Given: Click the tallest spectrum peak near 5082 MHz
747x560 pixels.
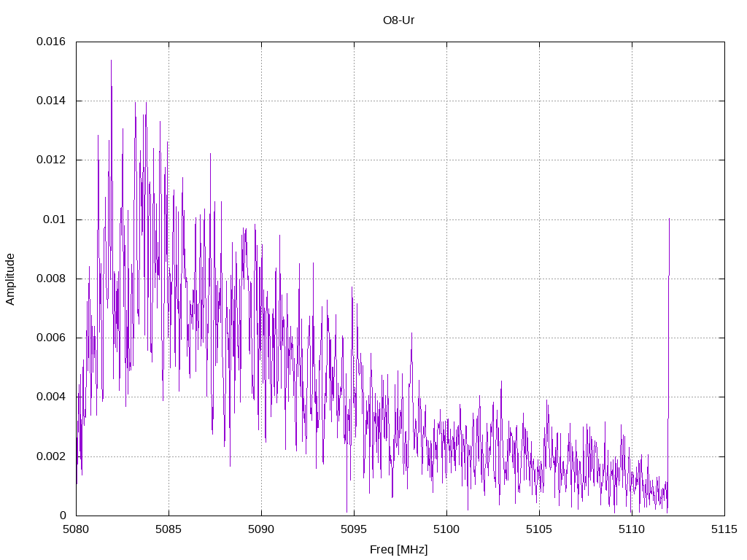Looking at the screenshot, I should click(x=111, y=61).
